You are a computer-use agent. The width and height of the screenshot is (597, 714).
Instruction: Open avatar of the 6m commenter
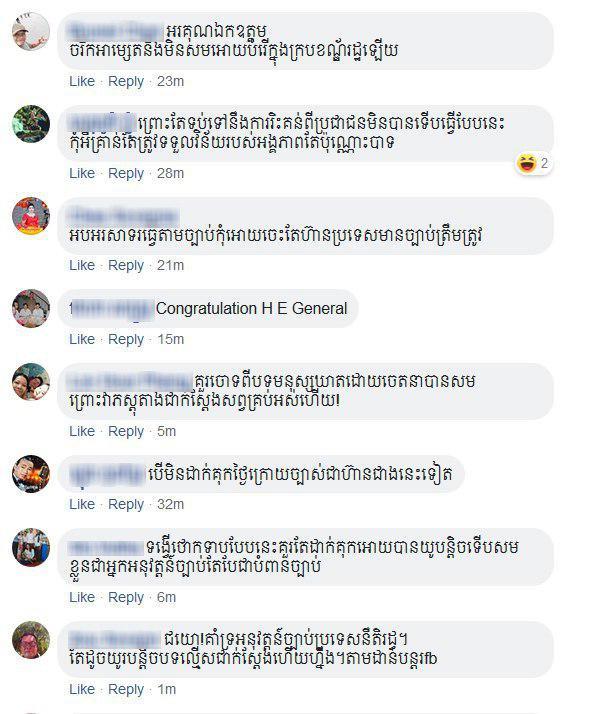(31, 547)
